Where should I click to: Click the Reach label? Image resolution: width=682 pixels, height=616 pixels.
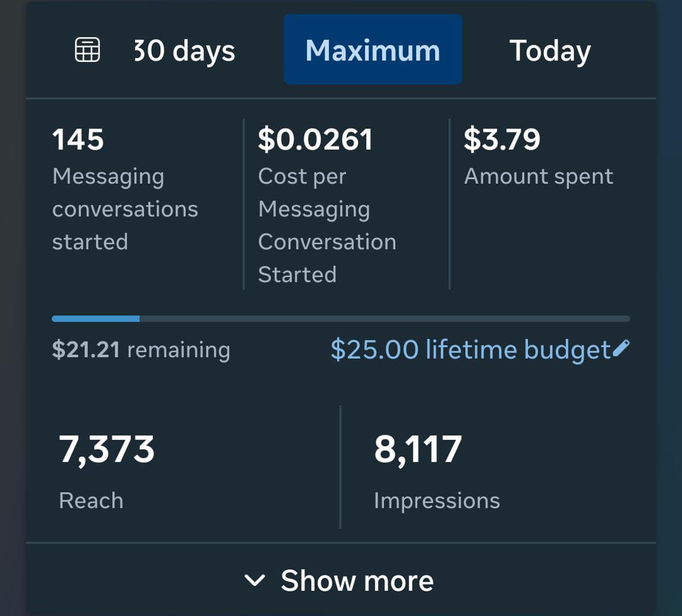[91, 500]
